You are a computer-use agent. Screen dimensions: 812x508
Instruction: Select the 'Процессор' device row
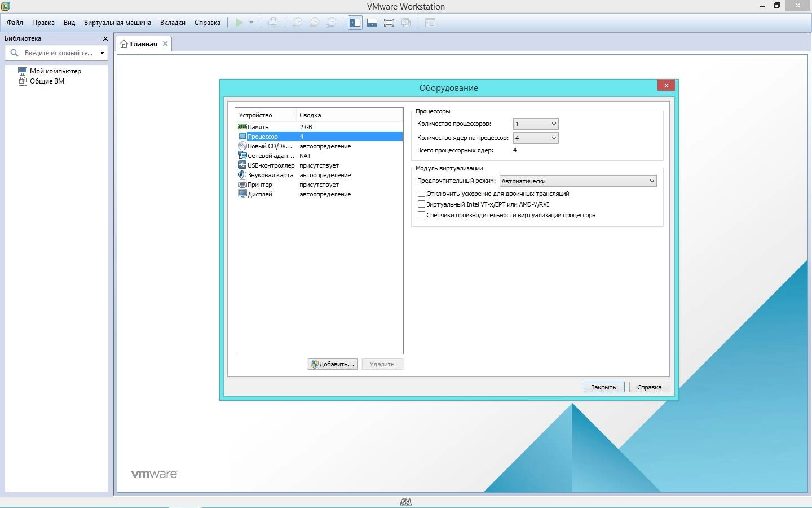[319, 137]
